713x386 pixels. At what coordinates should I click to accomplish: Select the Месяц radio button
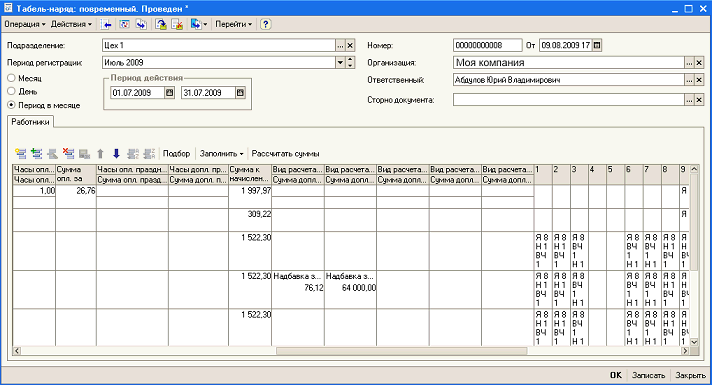coord(11,78)
